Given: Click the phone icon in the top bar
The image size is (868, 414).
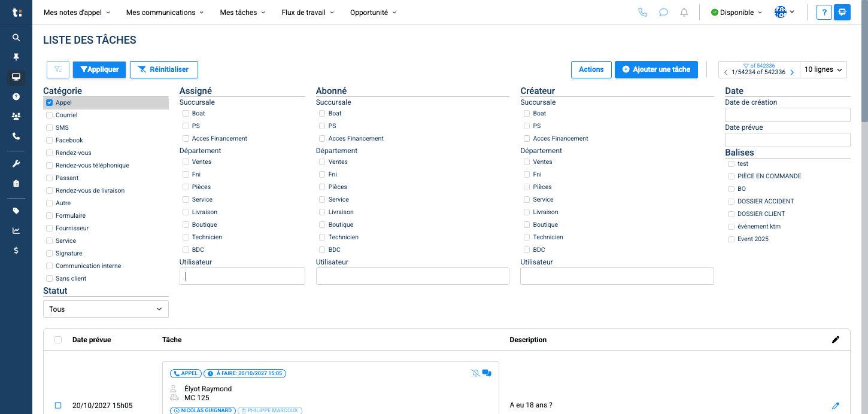Looking at the screenshot, I should pos(643,12).
